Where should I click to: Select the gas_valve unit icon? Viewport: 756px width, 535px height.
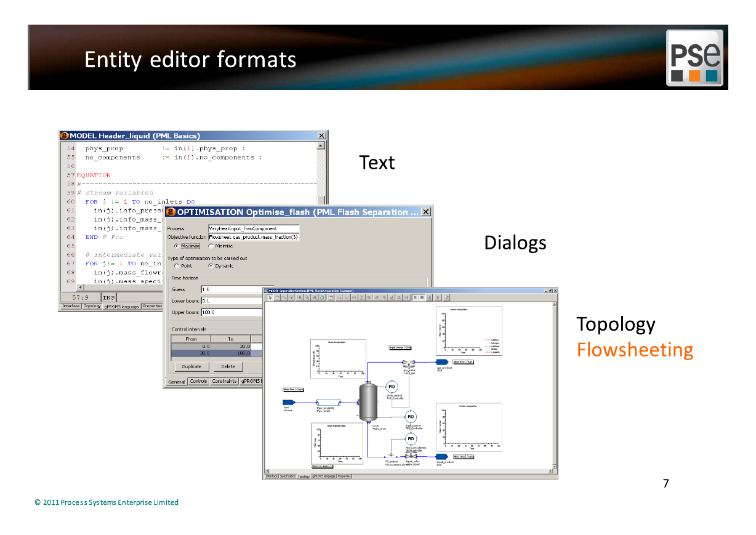pos(410,363)
